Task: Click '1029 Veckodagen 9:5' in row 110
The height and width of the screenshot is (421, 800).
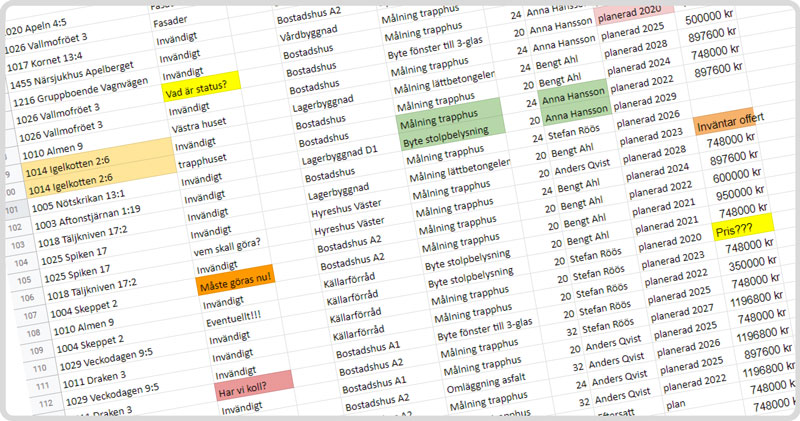Action: pos(106,360)
